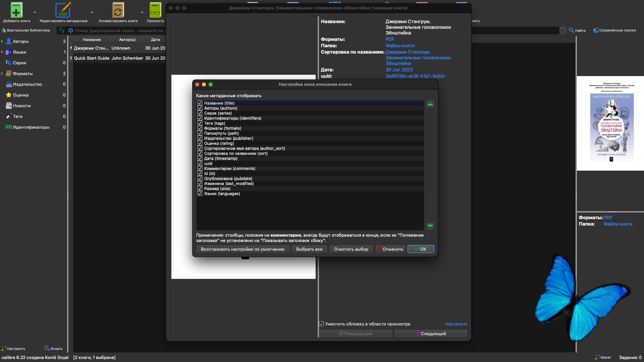Image resolution: width=644 pixels, height=362 pixels.
Task: Expand the Форматы tree category
Action: tap(2, 74)
